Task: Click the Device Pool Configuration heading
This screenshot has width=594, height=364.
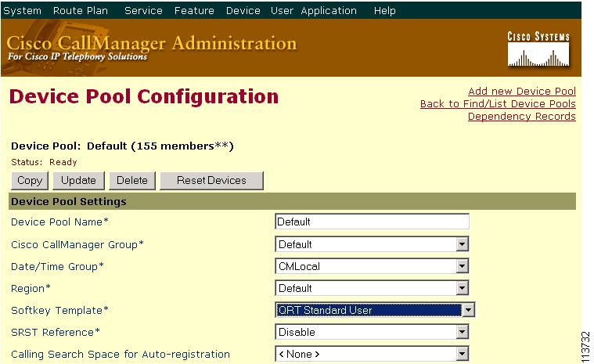Action: pyautogui.click(x=143, y=96)
